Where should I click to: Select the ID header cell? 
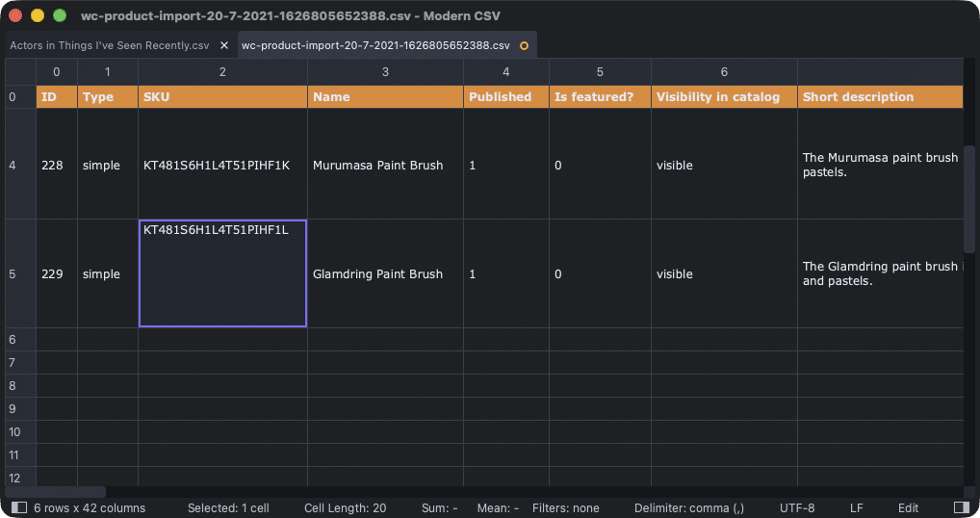click(x=57, y=97)
